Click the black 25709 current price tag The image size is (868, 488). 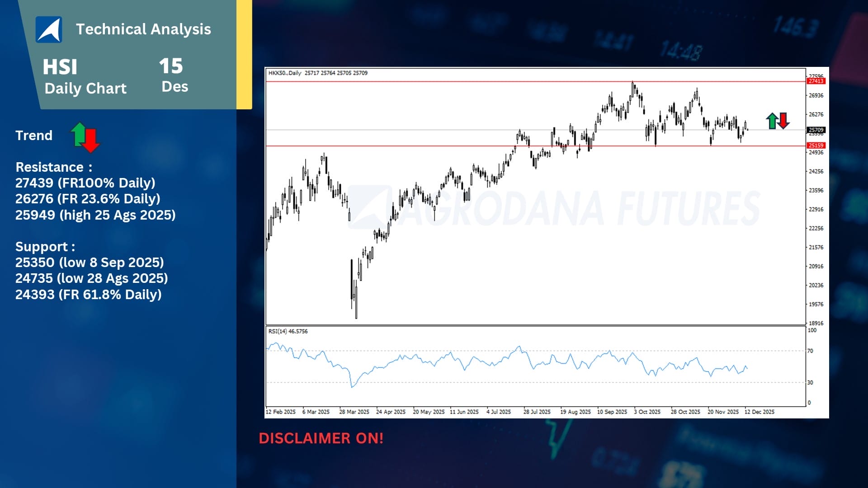[816, 130]
